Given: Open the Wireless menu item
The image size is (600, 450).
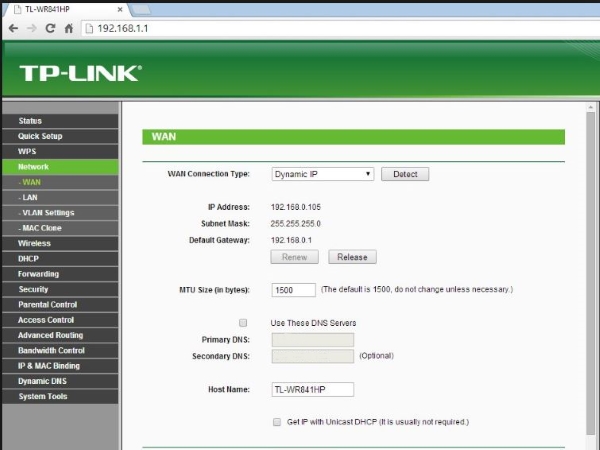Looking at the screenshot, I should pos(60,243).
